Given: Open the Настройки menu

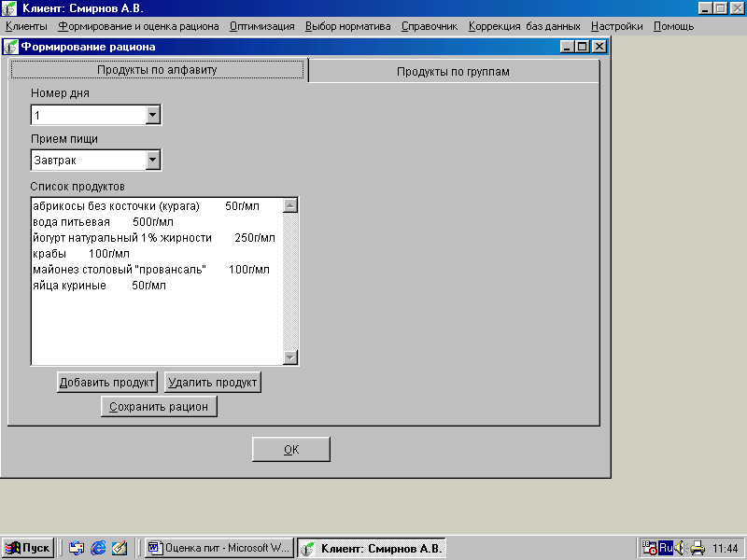Looking at the screenshot, I should [616, 26].
